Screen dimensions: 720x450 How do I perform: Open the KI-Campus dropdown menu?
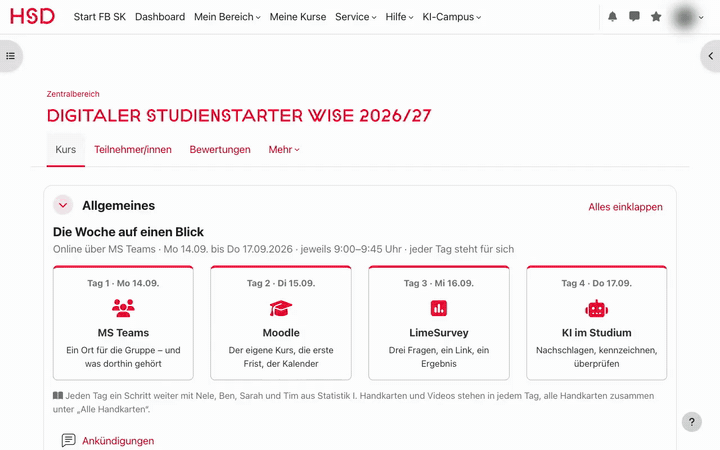click(x=451, y=17)
